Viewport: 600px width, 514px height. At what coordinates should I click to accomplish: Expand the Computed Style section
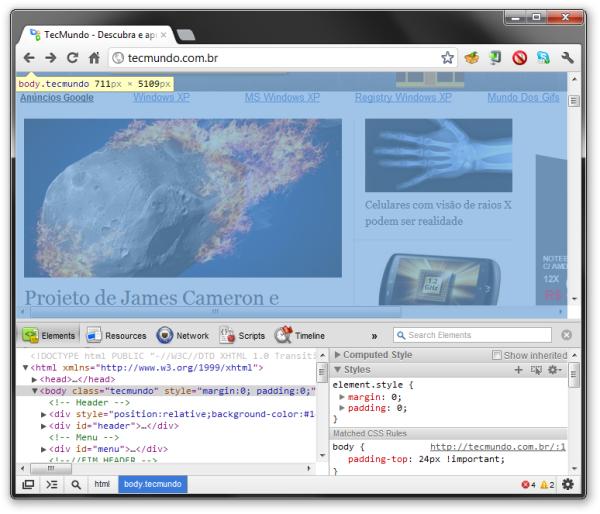(x=338, y=355)
